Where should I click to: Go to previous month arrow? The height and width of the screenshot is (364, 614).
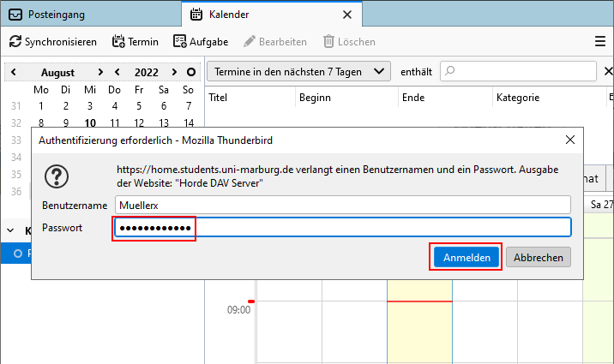pyautogui.click(x=13, y=73)
